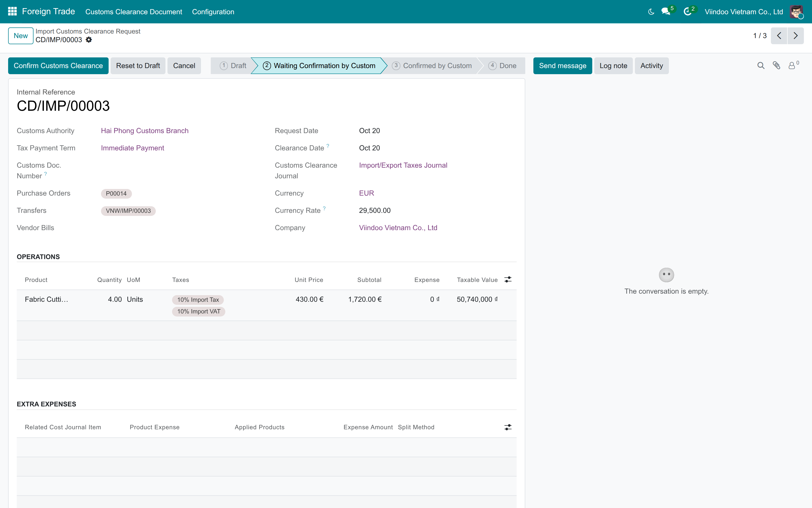Screen dimensions: 812x508
Task: Open purchase order tag P00014
Action: point(116,194)
